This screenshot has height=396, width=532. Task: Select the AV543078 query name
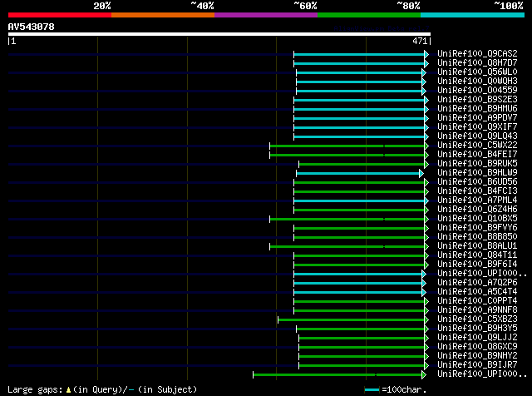point(32,27)
